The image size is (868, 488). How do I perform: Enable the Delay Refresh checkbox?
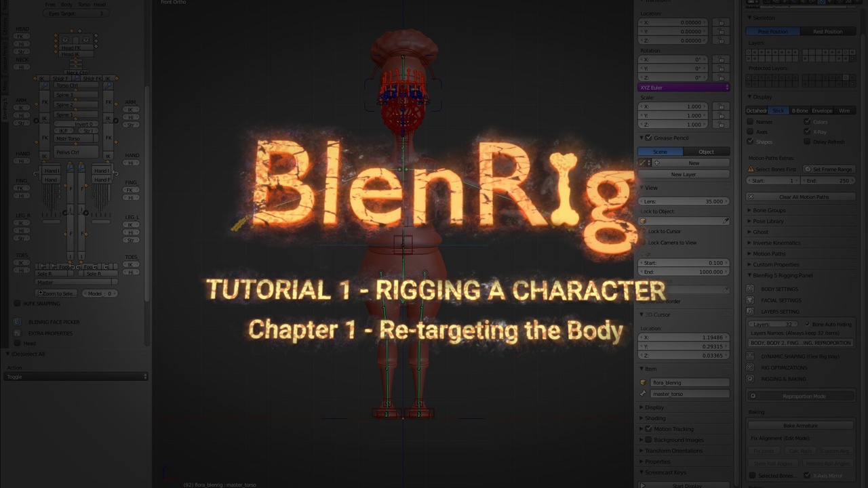click(807, 142)
